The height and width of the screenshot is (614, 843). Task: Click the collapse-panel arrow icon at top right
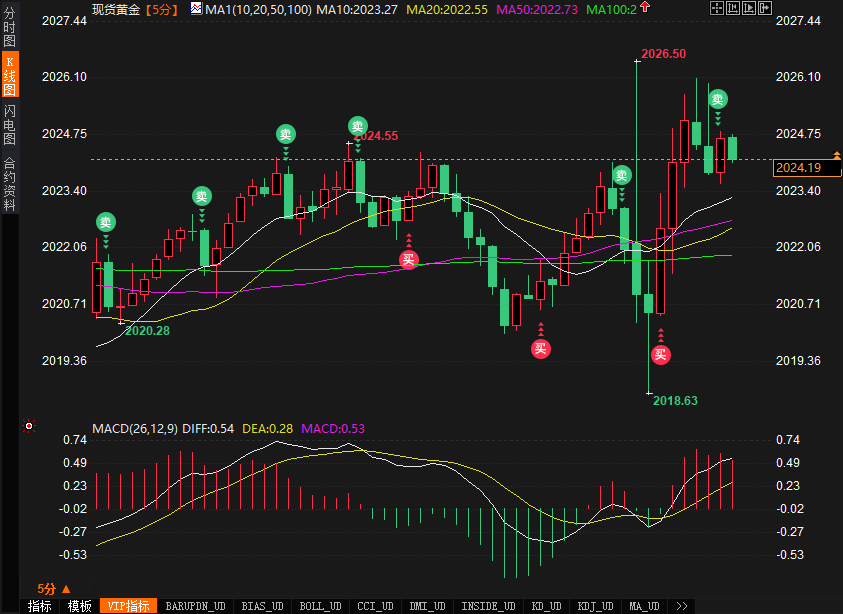[765, 8]
